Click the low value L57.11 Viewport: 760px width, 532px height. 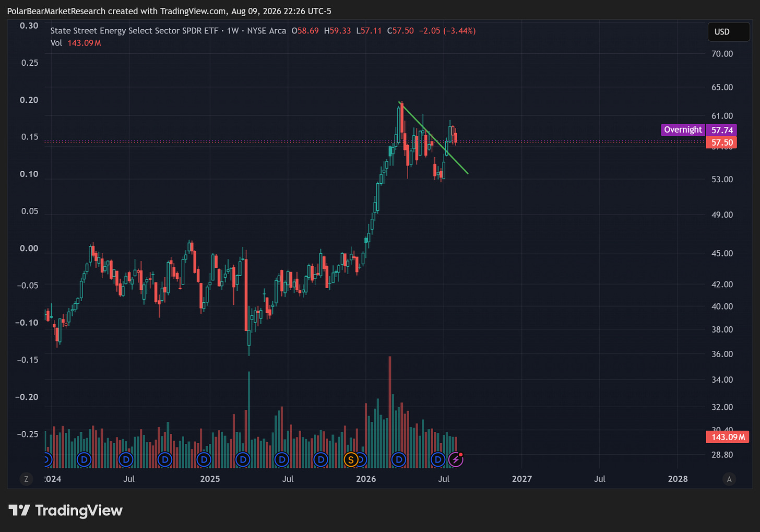click(x=369, y=31)
